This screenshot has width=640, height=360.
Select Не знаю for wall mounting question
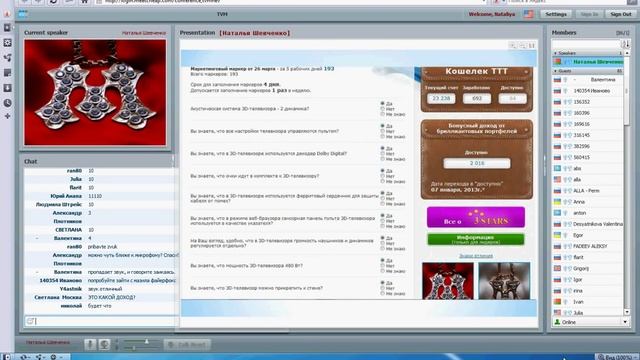coord(382,293)
